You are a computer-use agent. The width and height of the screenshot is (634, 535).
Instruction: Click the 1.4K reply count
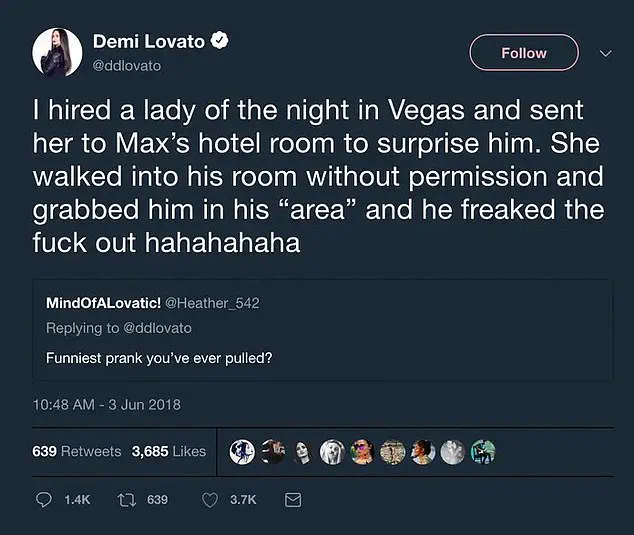click(76, 499)
